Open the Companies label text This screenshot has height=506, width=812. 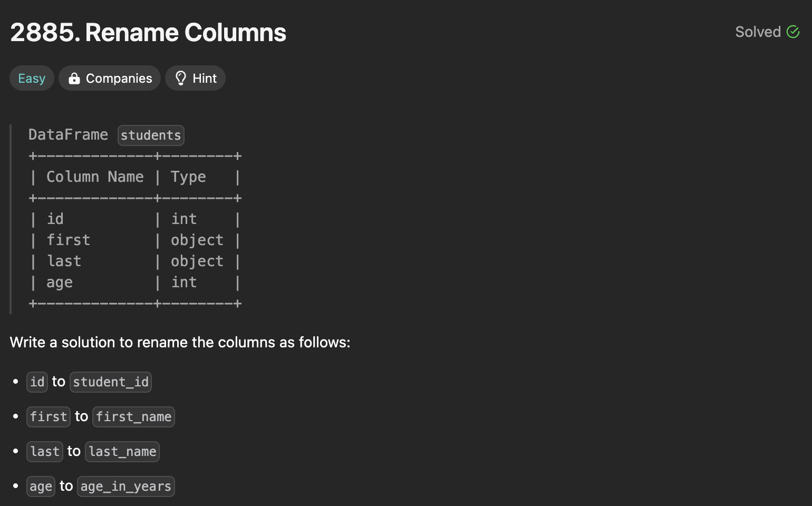119,79
